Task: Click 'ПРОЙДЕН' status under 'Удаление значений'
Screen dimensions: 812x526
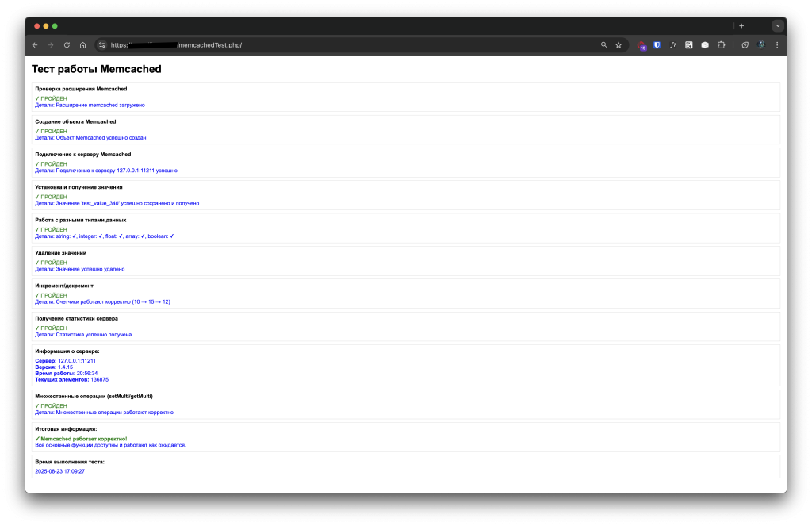Action: click(x=51, y=263)
